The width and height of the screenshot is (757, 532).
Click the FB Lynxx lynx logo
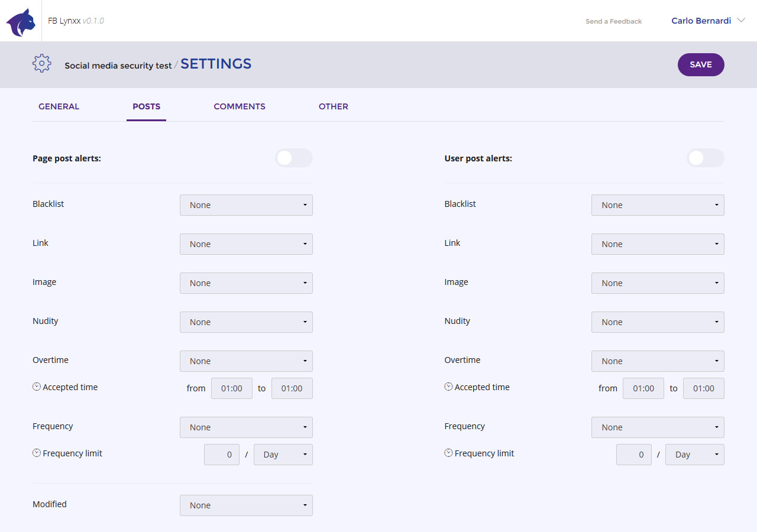(21, 22)
